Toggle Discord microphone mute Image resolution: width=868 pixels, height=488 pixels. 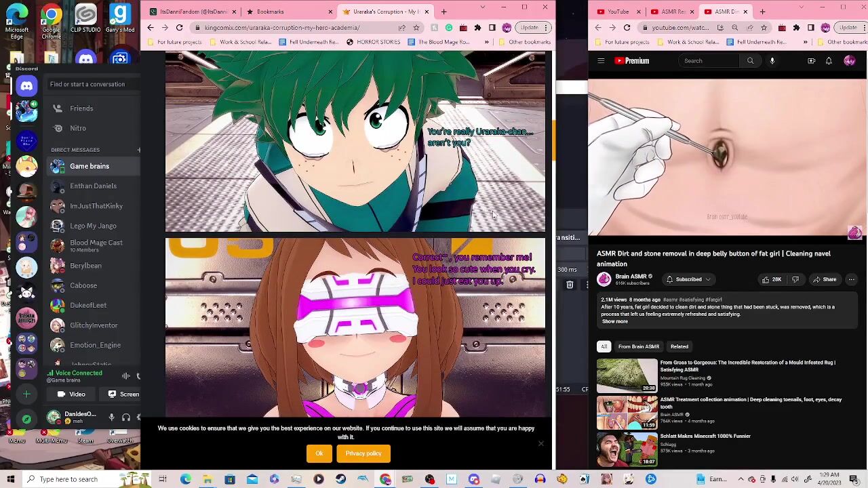(x=112, y=418)
